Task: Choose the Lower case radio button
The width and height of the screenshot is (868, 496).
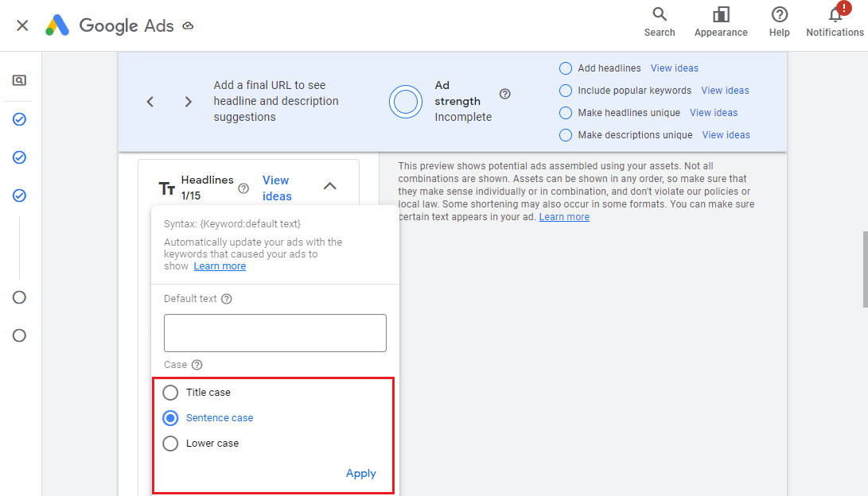Action: pos(170,444)
